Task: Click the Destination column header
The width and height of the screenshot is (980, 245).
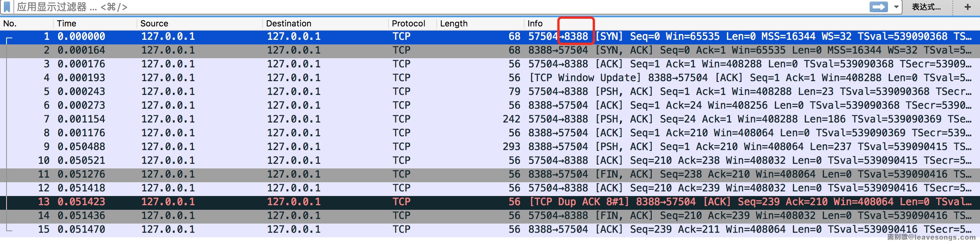Action: pyautogui.click(x=288, y=24)
